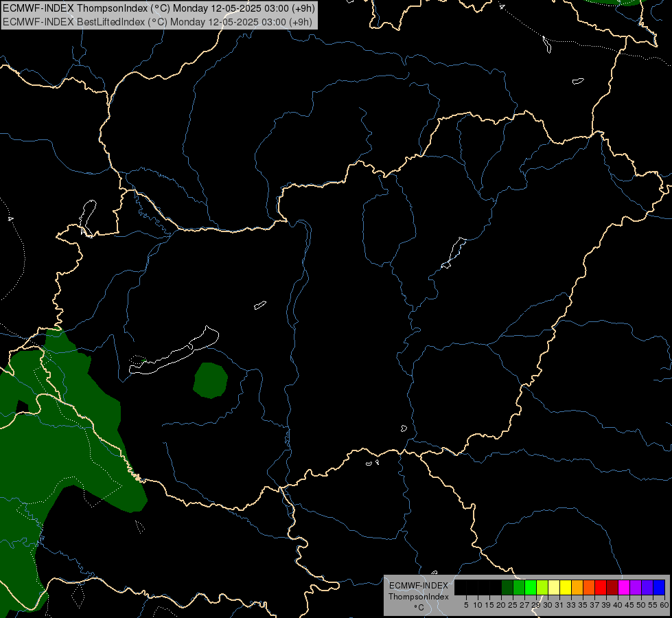Screen dimensions: 672x618
Task: Pick the pale yellow 30–31 legend swatch
Action: [x=554, y=587]
